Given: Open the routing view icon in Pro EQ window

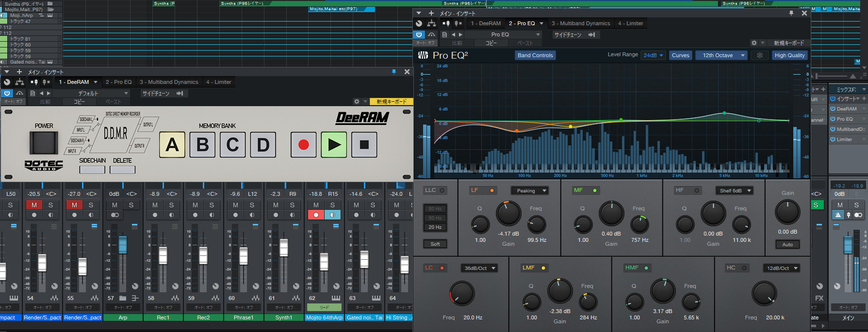Looking at the screenshot, I should tap(431, 23).
